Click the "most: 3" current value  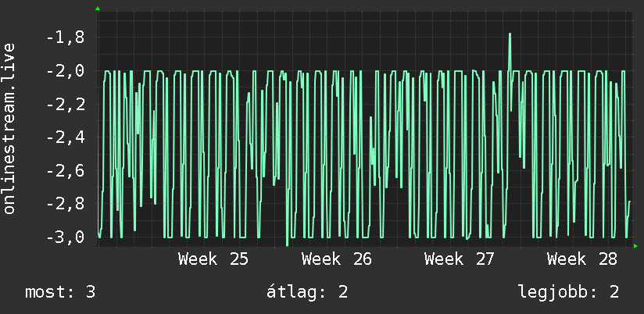60,292
